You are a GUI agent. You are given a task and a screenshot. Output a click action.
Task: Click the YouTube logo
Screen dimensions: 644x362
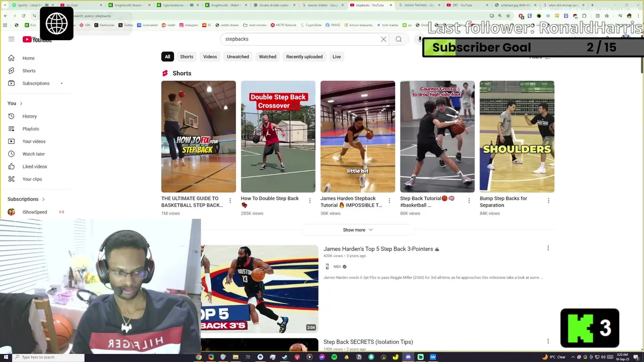point(37,39)
